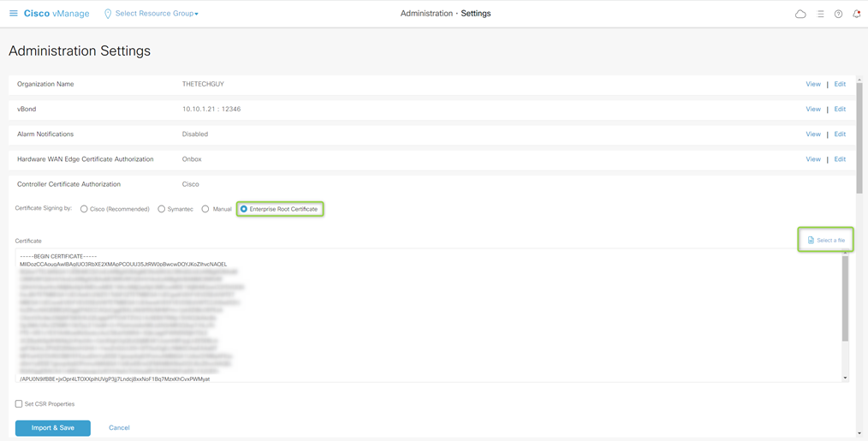Click Import & Save button

tap(53, 427)
